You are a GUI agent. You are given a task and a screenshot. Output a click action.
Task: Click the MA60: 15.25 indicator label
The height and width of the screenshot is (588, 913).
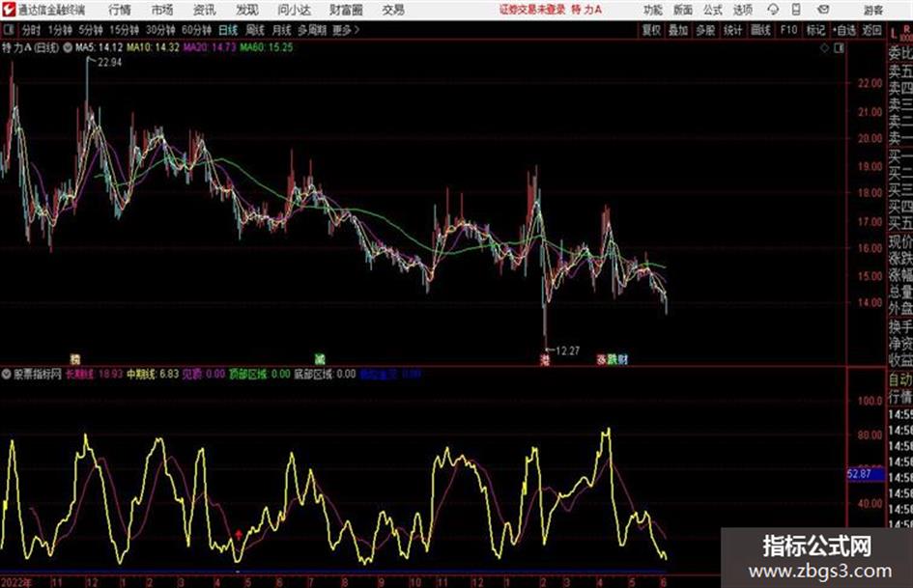pyautogui.click(x=267, y=47)
